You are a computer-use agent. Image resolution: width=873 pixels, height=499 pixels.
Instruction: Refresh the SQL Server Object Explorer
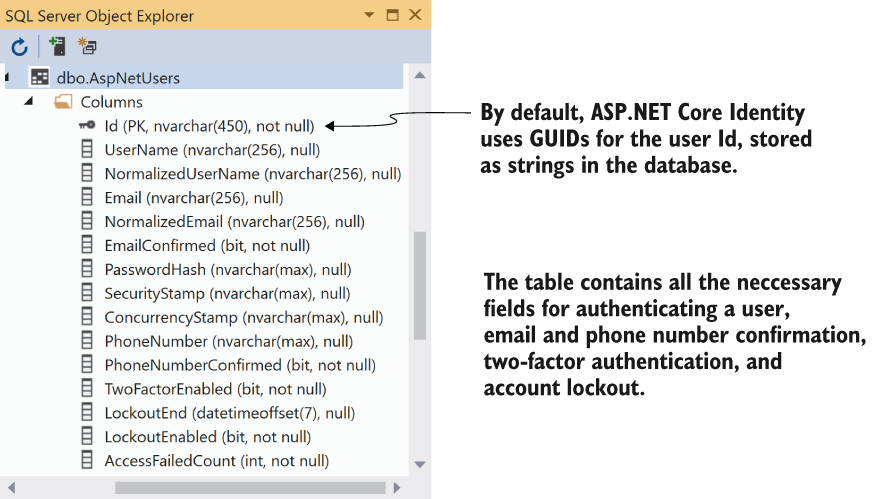(19, 47)
